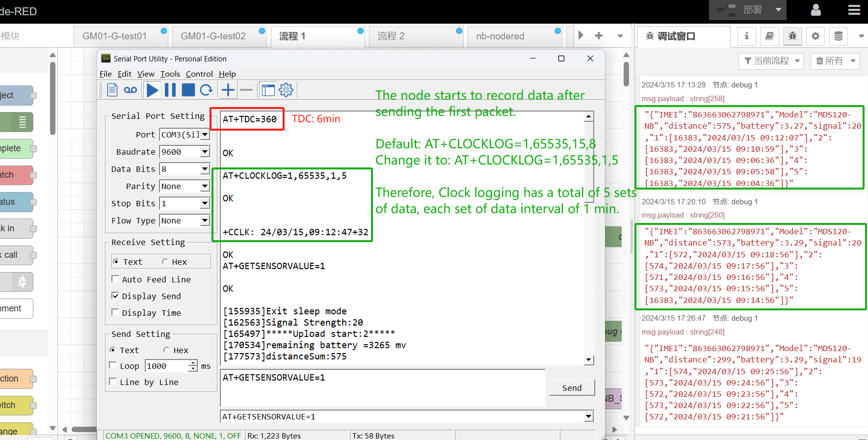Open the Node-RED hamburger main menu

click(854, 10)
